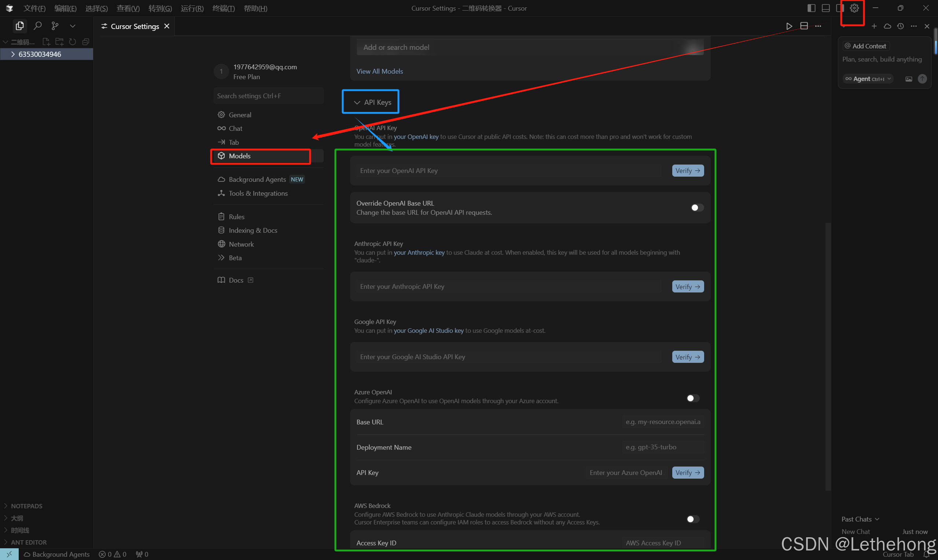Toggle the bottom panel layout
The height and width of the screenshot is (560, 938).
825,8
